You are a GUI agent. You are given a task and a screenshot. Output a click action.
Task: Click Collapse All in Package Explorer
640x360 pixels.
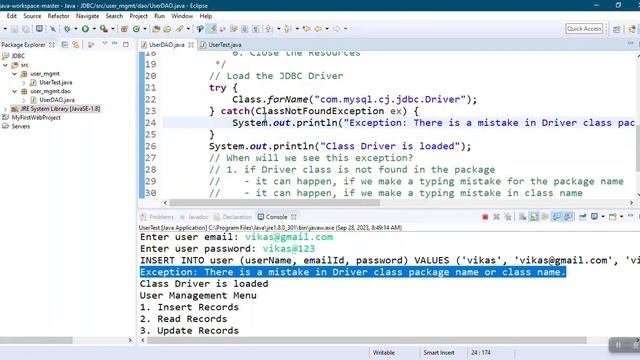[x=64, y=44]
